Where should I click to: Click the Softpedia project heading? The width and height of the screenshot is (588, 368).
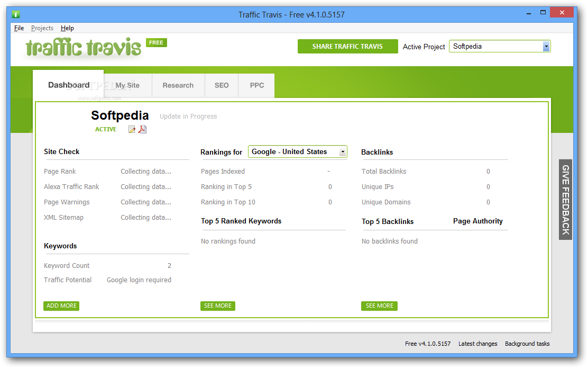120,115
